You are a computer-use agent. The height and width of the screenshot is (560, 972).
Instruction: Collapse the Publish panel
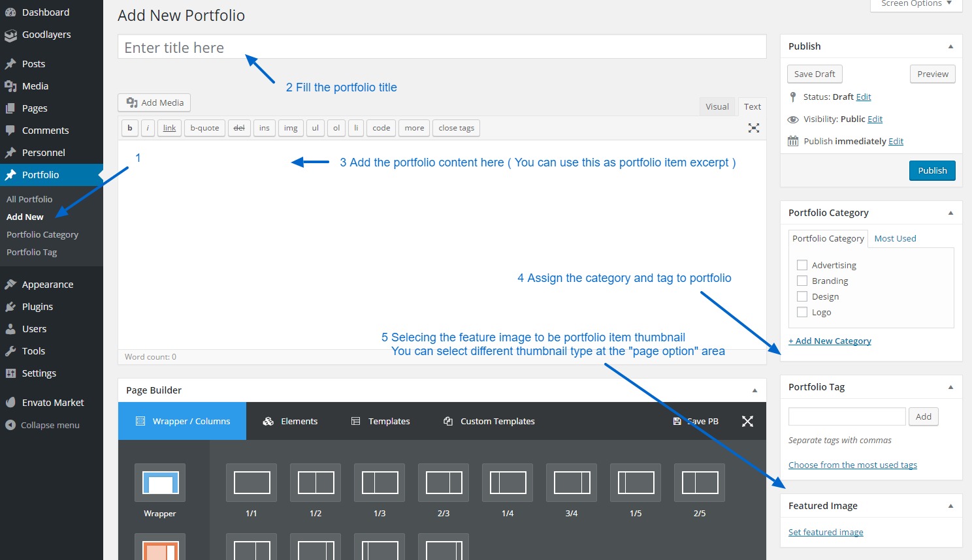click(x=950, y=46)
